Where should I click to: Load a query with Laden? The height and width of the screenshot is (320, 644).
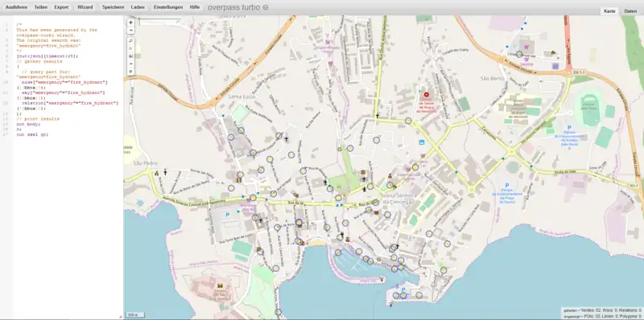tap(138, 7)
